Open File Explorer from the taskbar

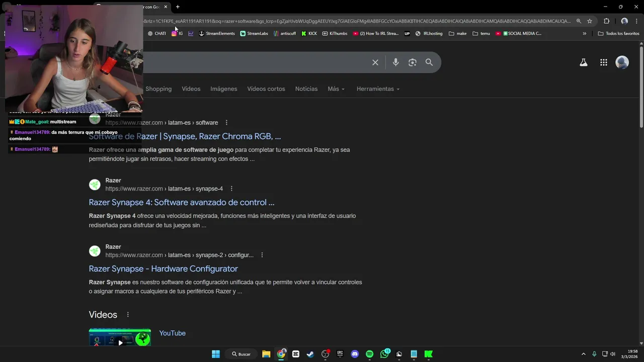(266, 354)
